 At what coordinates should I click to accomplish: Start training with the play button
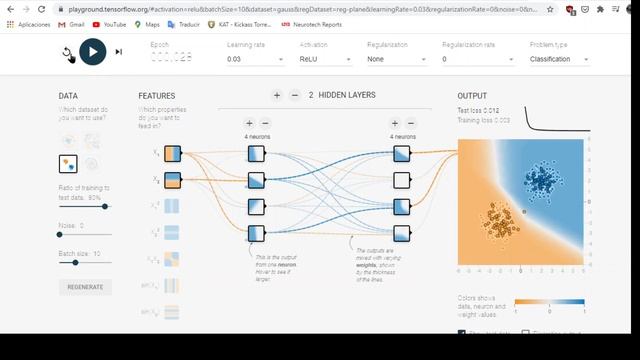tap(93, 52)
